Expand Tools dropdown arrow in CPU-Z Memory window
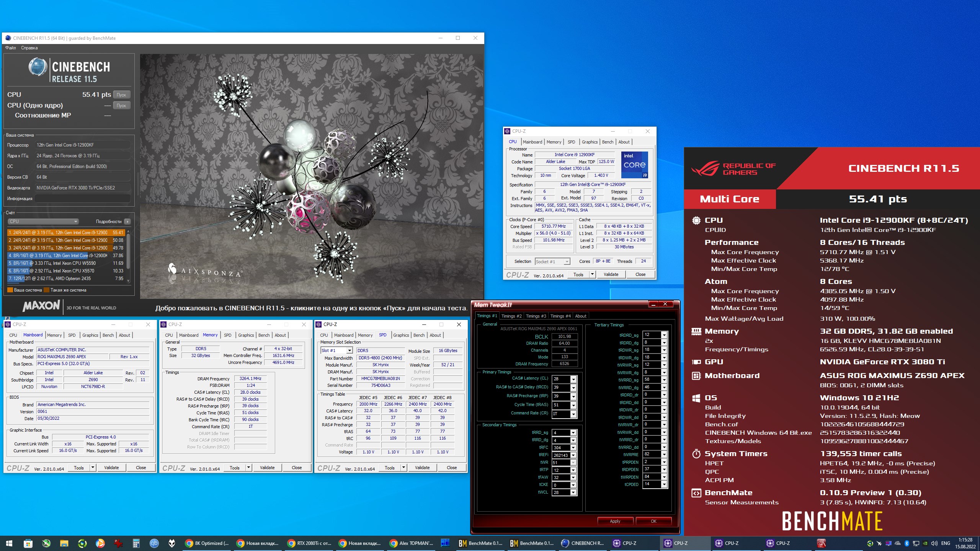This screenshot has height=551, width=980. 249,468
